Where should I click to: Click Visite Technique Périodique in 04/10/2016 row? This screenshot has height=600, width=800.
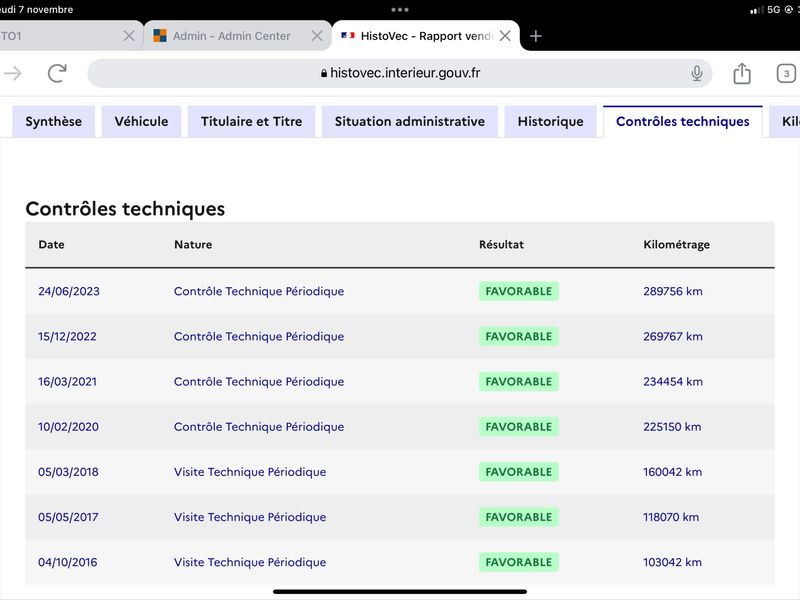[250, 562]
